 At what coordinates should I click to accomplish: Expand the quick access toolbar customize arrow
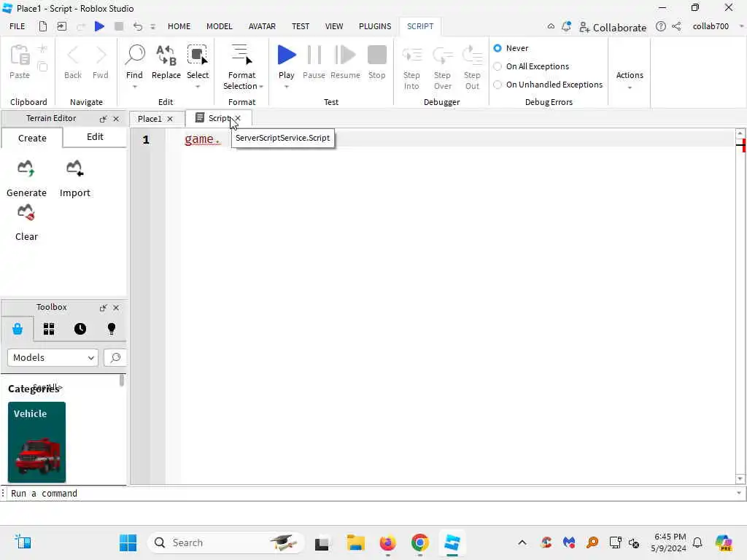pyautogui.click(x=153, y=27)
